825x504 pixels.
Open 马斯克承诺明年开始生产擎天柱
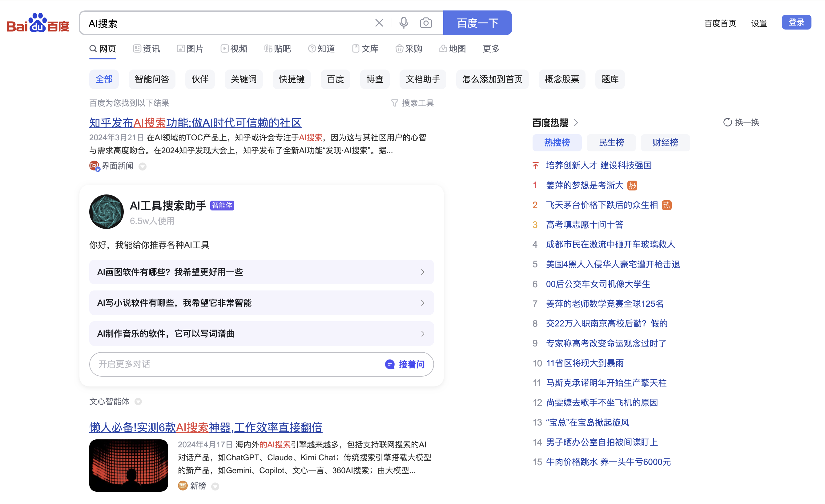click(x=606, y=383)
